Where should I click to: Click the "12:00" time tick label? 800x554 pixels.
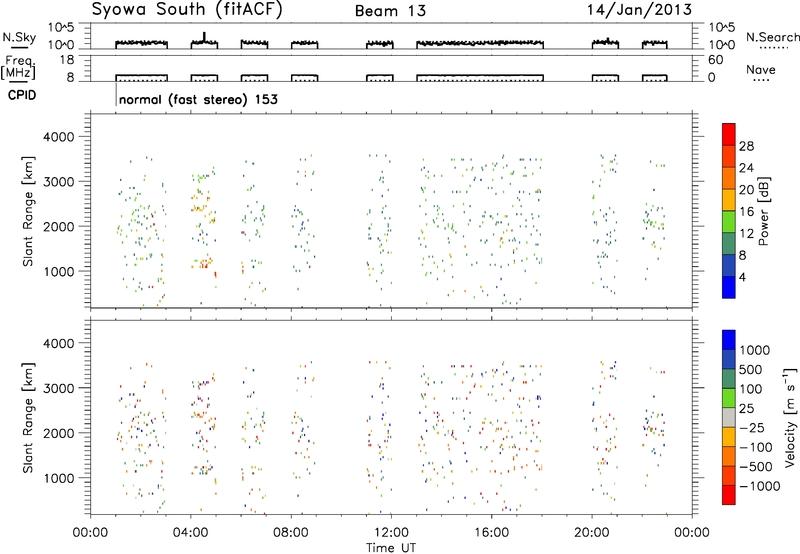pyautogui.click(x=391, y=533)
